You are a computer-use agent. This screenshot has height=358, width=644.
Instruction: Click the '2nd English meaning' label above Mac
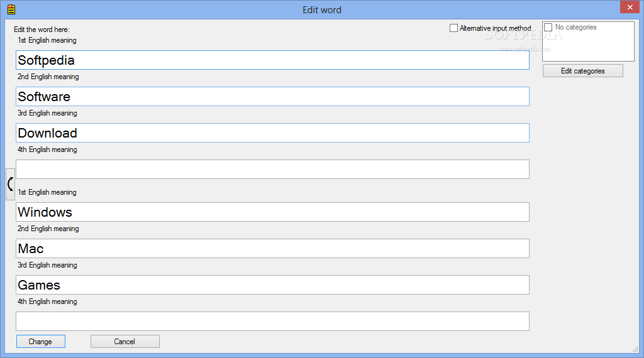coord(48,229)
